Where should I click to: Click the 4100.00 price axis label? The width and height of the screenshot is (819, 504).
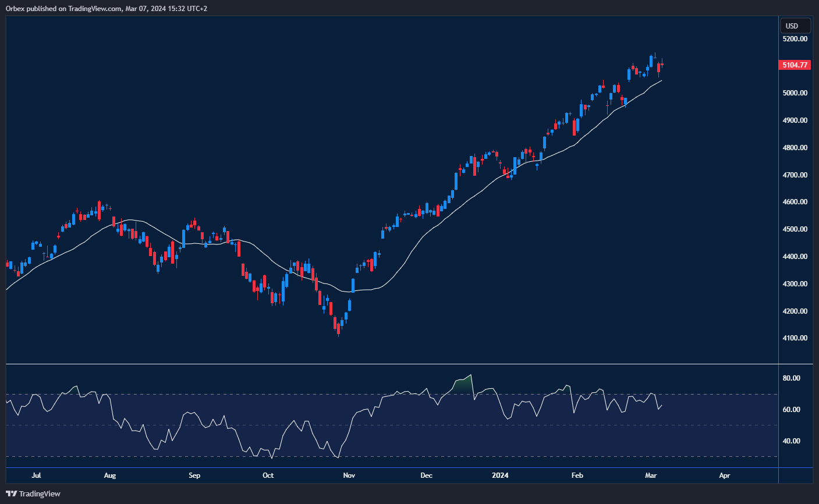click(x=795, y=338)
